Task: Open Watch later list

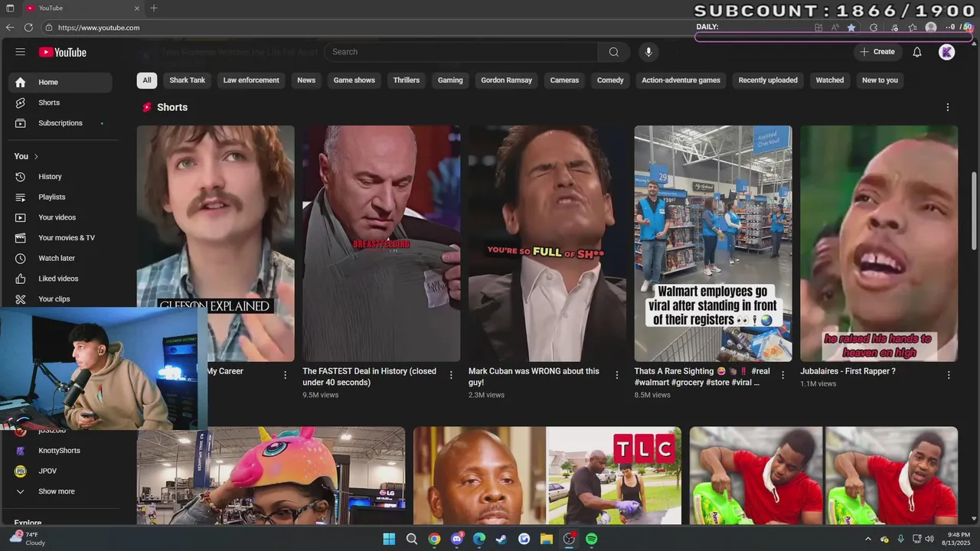Action: (60, 258)
